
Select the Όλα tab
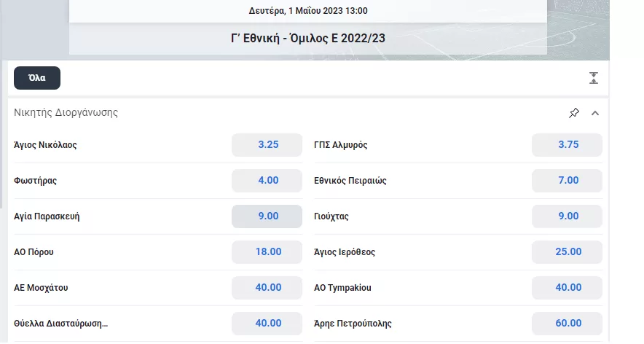point(37,78)
